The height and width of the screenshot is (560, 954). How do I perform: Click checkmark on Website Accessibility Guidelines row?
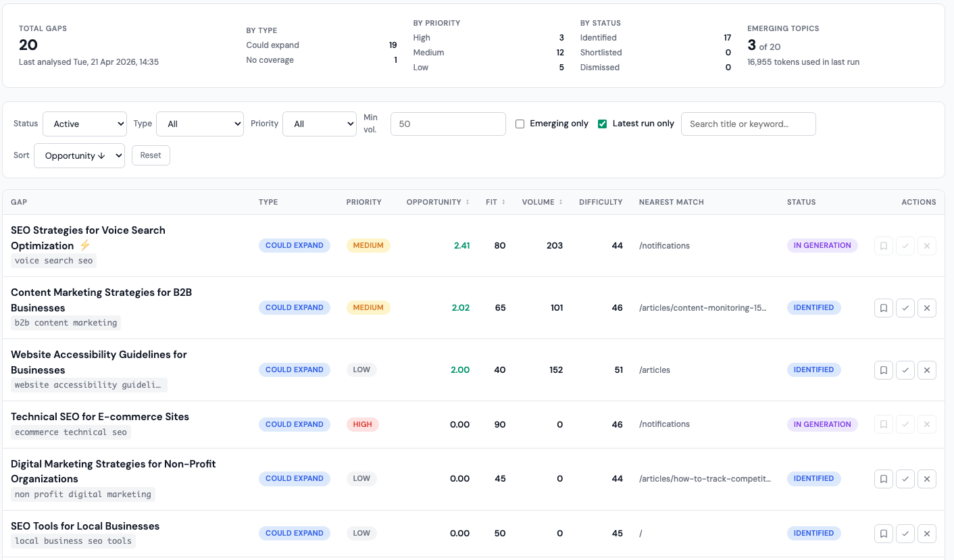(x=905, y=370)
